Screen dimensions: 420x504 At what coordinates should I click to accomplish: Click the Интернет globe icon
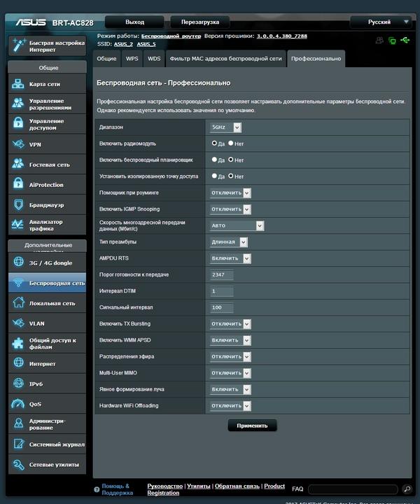[x=18, y=363]
